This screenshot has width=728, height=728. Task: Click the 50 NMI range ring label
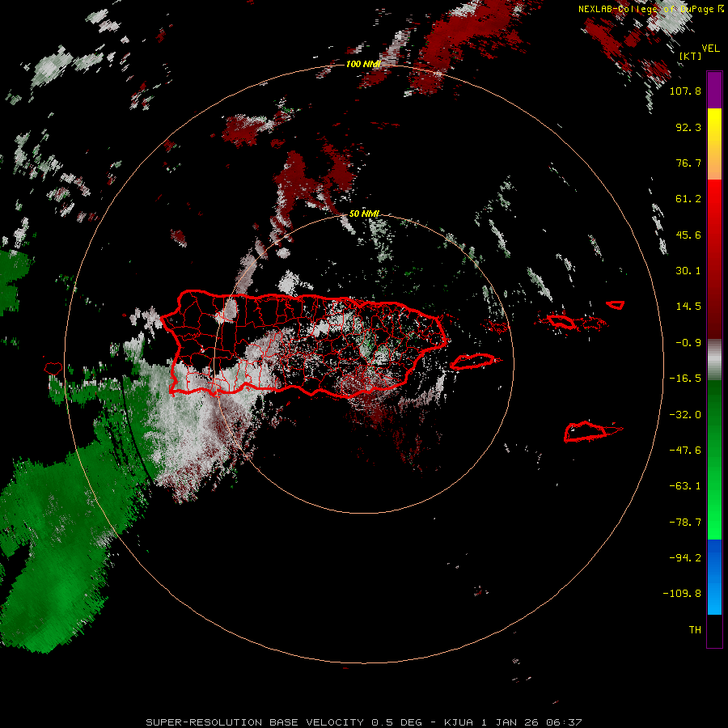pyautogui.click(x=364, y=214)
